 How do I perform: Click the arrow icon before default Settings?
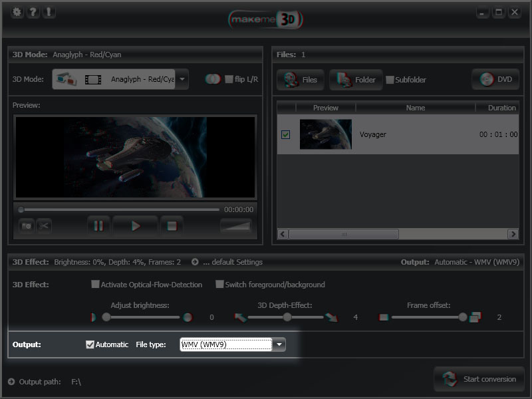[195, 262]
